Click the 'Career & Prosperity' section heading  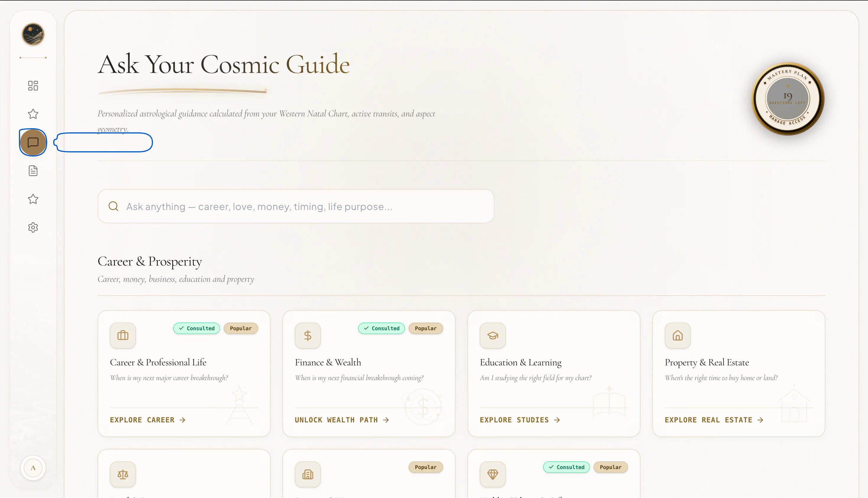click(150, 261)
